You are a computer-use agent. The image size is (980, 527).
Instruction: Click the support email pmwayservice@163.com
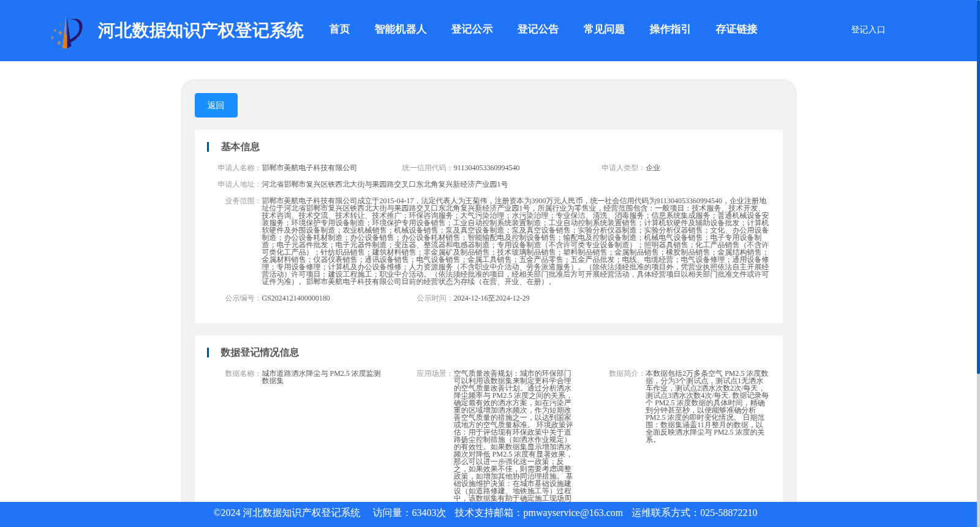[573, 513]
